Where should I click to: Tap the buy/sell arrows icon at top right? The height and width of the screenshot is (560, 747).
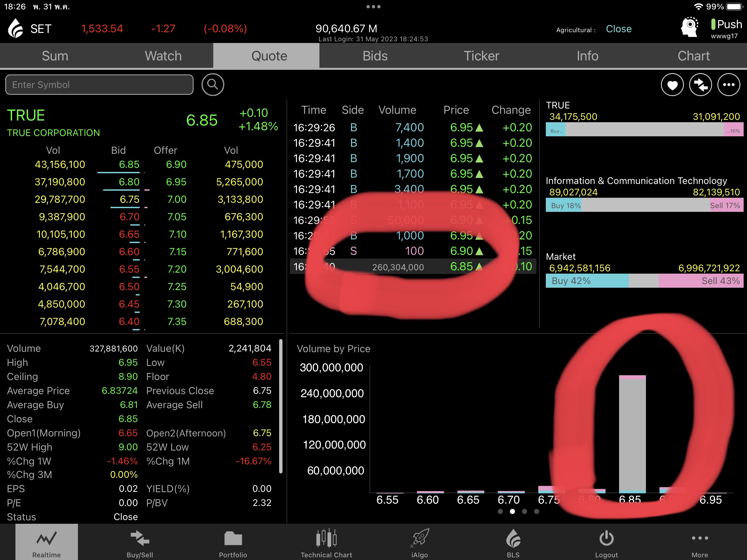(700, 85)
